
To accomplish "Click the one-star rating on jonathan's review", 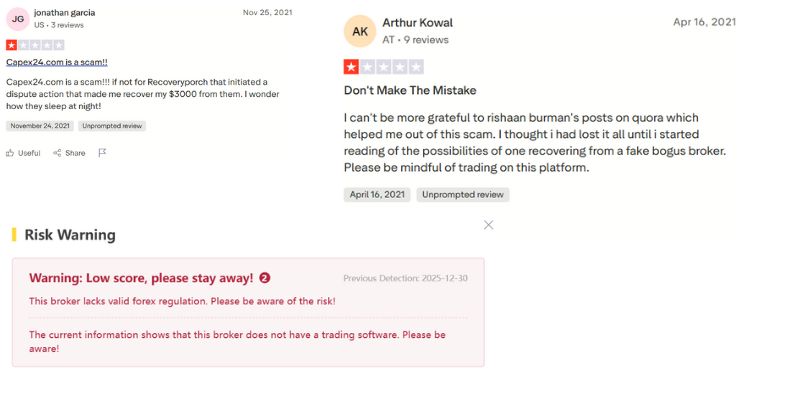I will (x=11, y=45).
